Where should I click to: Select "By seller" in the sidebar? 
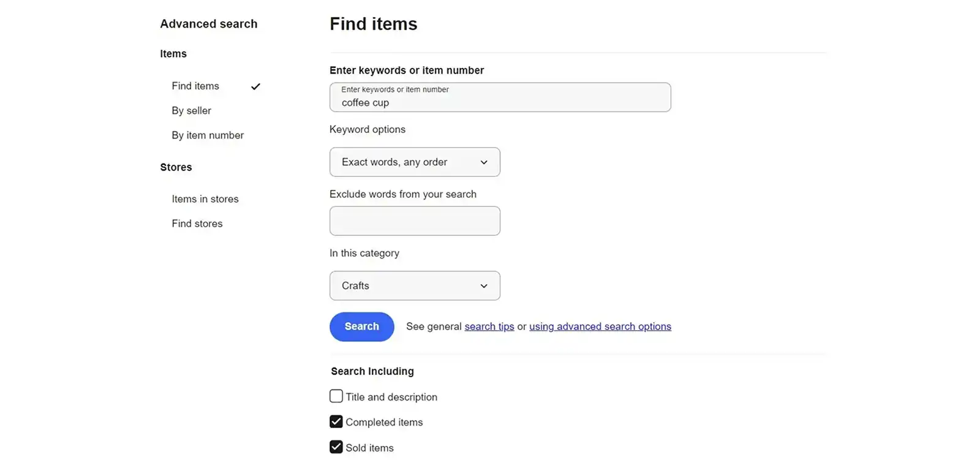point(191,110)
